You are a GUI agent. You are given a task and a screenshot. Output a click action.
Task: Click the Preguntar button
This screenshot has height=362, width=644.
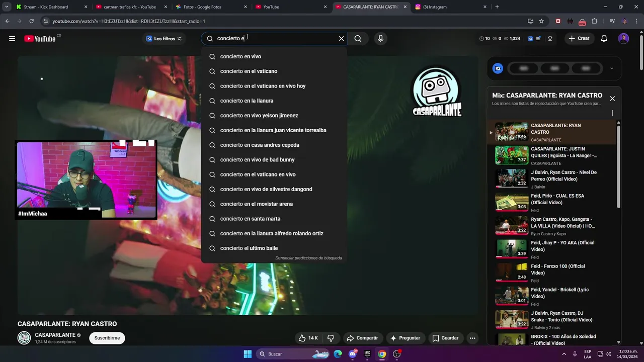405,338
